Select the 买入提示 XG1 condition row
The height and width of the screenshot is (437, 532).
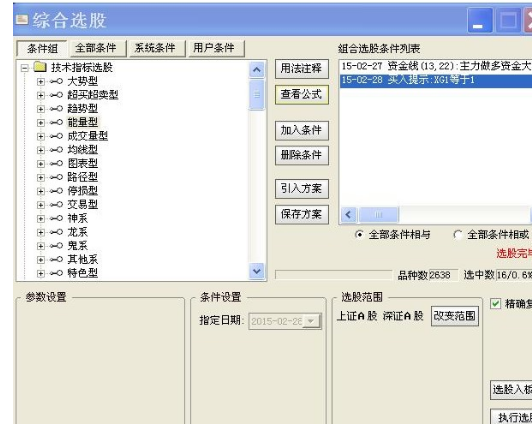click(436, 81)
